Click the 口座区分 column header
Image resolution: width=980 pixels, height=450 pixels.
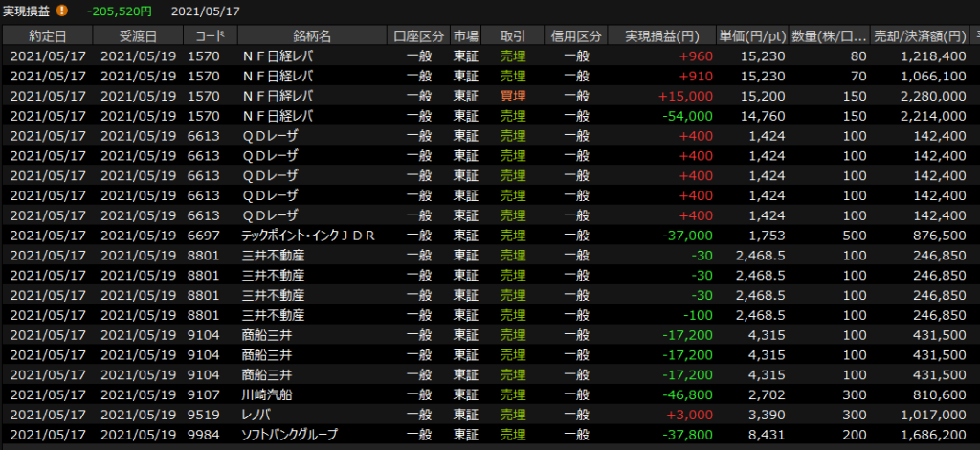pyautogui.click(x=419, y=36)
